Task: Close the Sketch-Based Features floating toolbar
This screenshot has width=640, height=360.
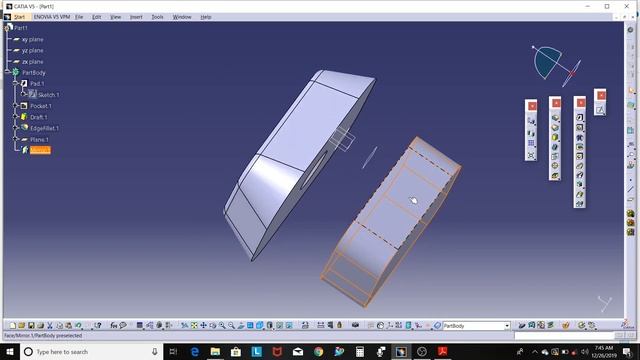Action: pos(581,103)
